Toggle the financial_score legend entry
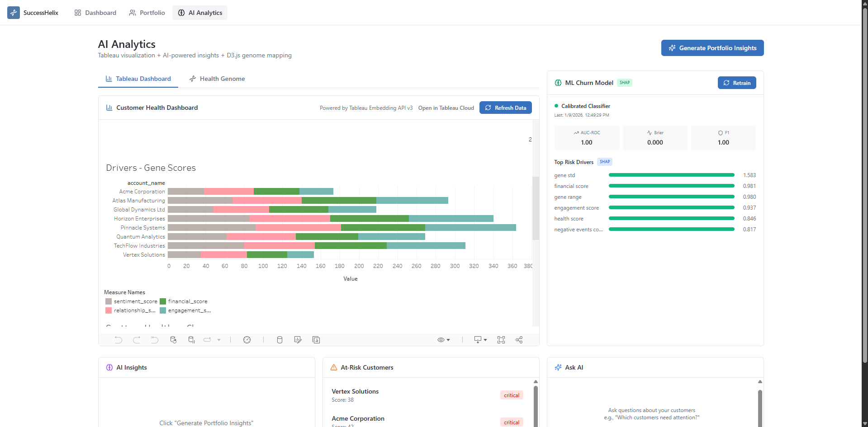Screen dimensions: 868x427 (x=184, y=301)
